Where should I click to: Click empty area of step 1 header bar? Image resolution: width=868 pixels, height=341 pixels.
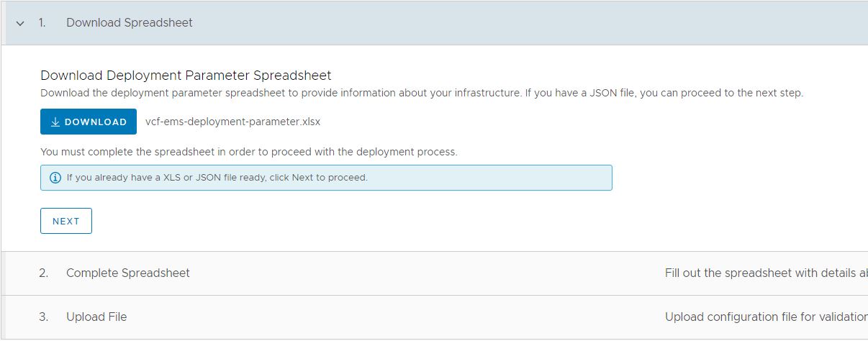[504, 22]
